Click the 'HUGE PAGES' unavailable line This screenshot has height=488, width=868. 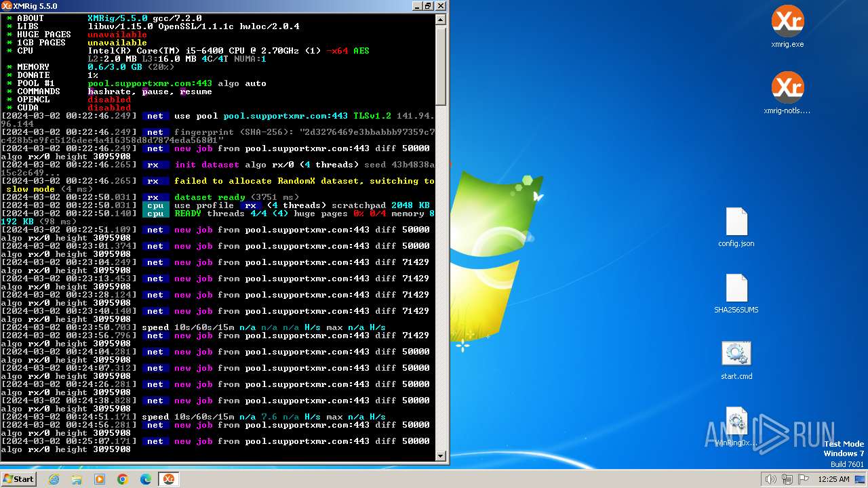[77, 35]
